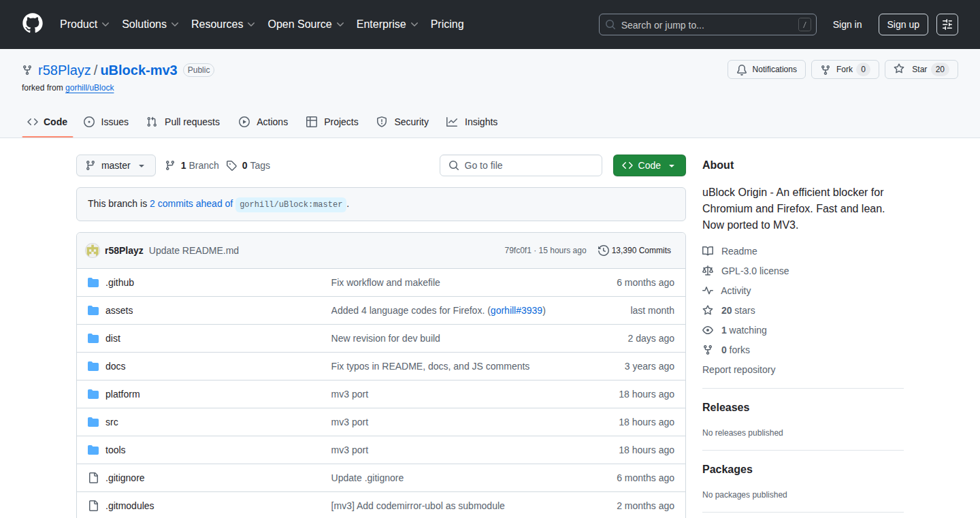This screenshot has height=518, width=980.
Task: Switch to the Insights tab
Action: pyautogui.click(x=472, y=122)
